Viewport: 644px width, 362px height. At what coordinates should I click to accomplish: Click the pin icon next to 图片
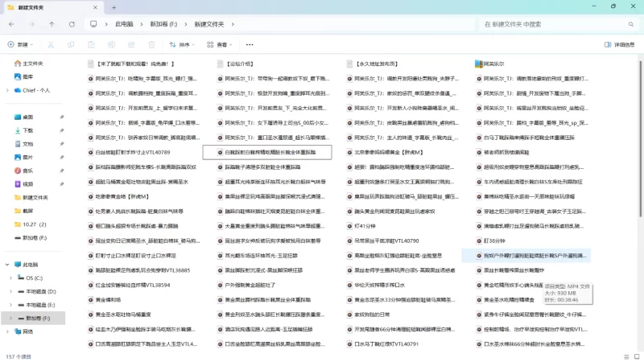[x=62, y=157]
